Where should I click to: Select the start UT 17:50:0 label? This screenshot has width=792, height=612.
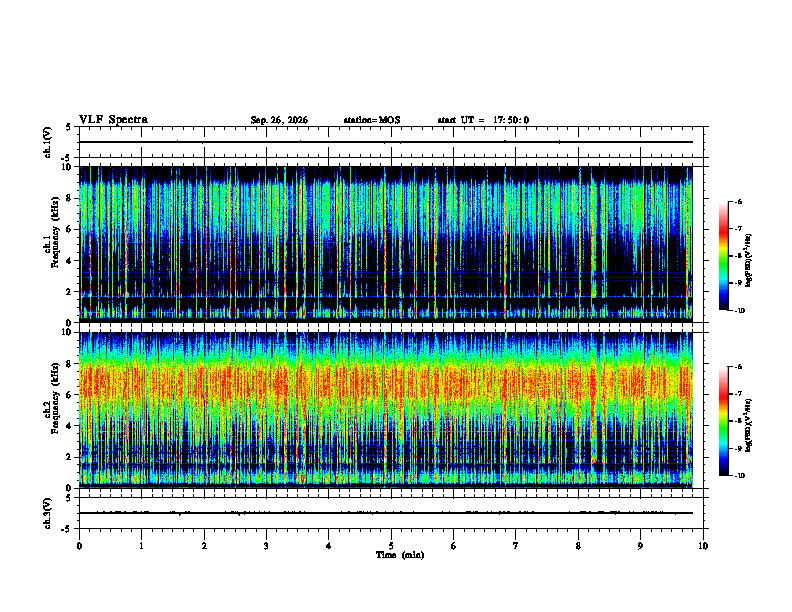pyautogui.click(x=483, y=120)
